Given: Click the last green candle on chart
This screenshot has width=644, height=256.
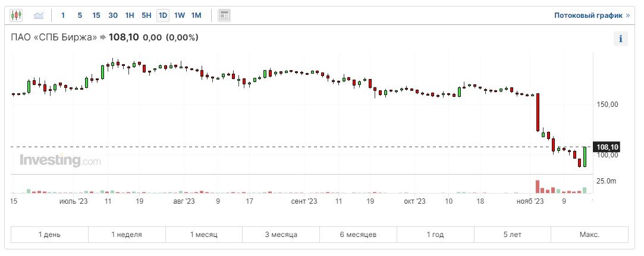Looking at the screenshot, I should pos(585,156).
